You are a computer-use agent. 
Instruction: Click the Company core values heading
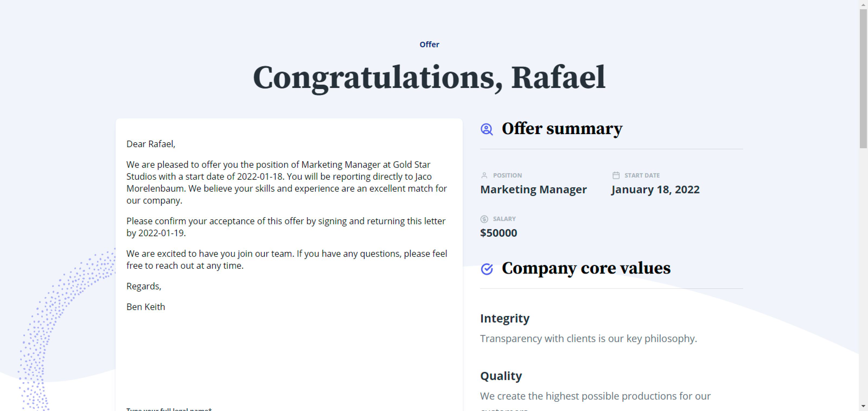[x=586, y=268]
